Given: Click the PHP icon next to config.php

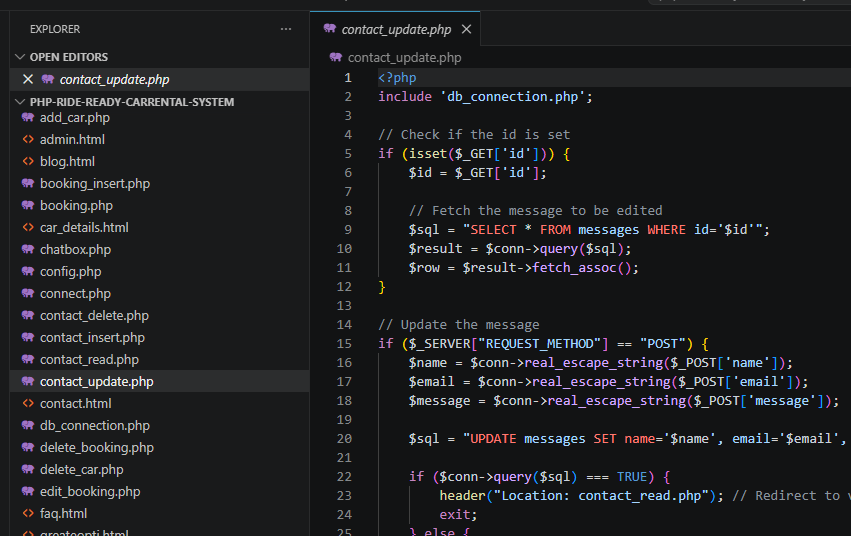Looking at the screenshot, I should pos(28,272).
